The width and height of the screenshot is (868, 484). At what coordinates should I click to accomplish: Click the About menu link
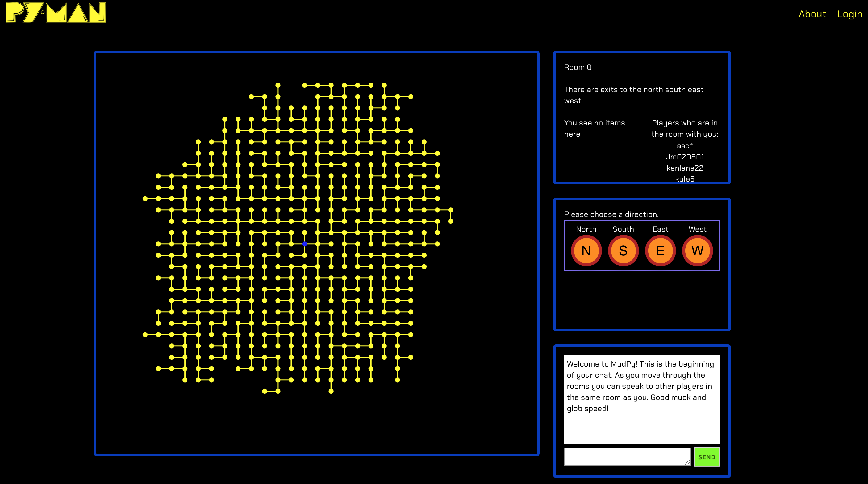pyautogui.click(x=811, y=13)
